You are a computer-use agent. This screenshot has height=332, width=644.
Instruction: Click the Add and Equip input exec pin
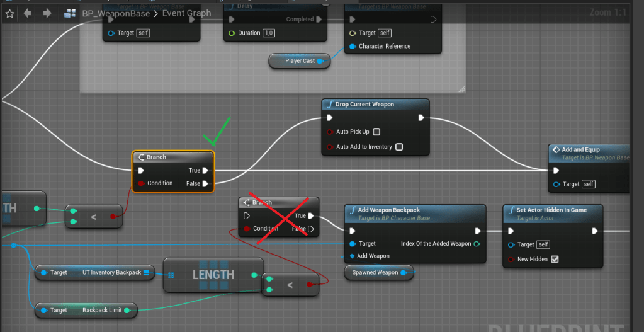555,170
